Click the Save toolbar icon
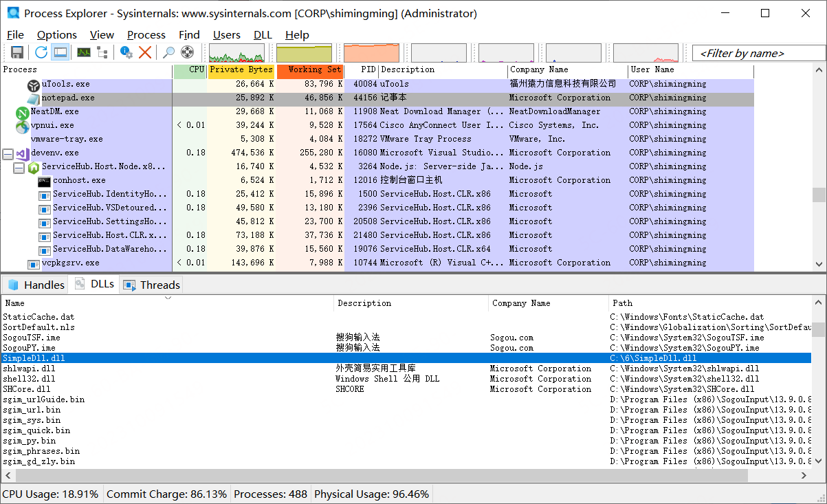Image resolution: width=827 pixels, height=504 pixels. (x=17, y=53)
